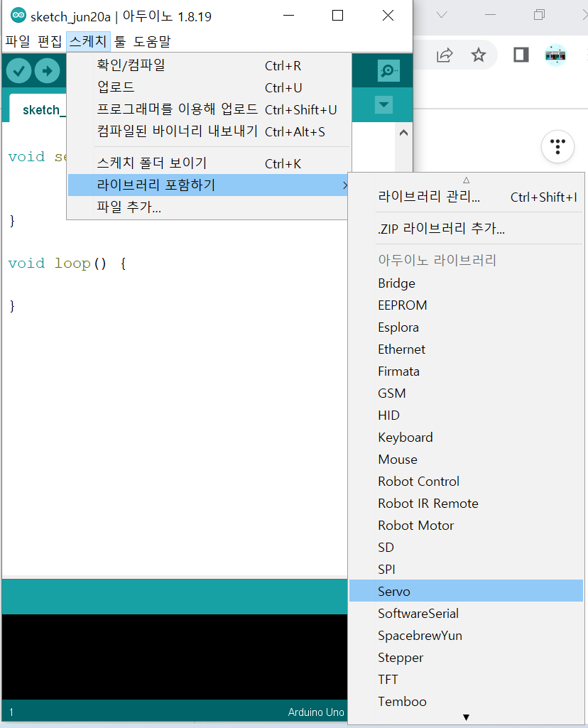The height and width of the screenshot is (728, 588).
Task: Include the Mouse library
Action: [x=466, y=460]
